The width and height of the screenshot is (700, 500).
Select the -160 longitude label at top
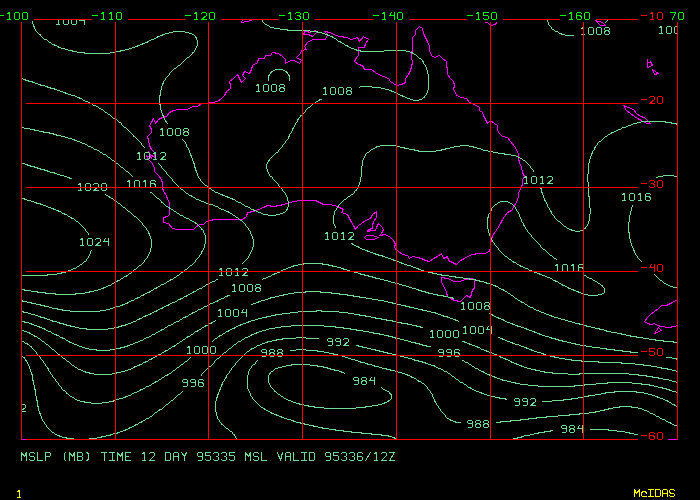pyautogui.click(x=576, y=17)
